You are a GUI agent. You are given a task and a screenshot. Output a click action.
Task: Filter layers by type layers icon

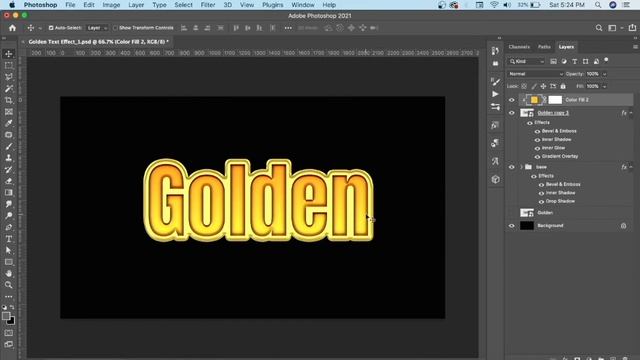click(574, 61)
